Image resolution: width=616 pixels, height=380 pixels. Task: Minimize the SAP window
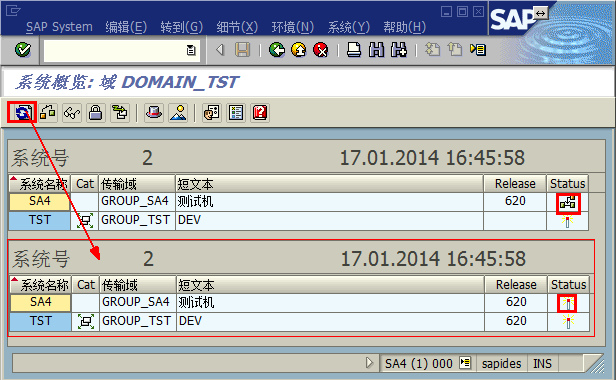446,12
